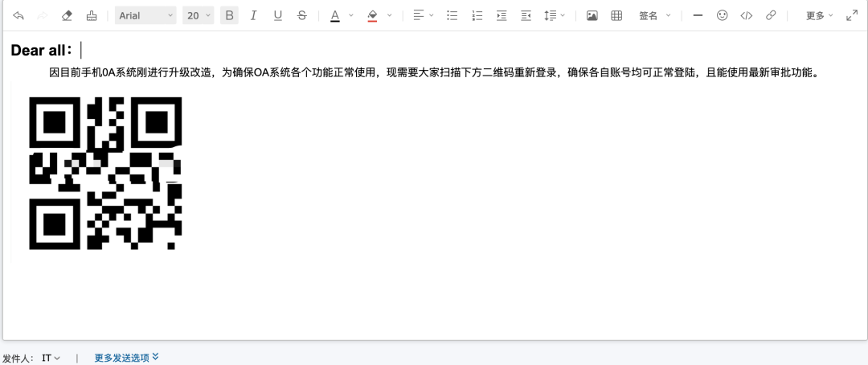The image size is (868, 365).
Task: Toggle underline formatting
Action: pyautogui.click(x=278, y=15)
